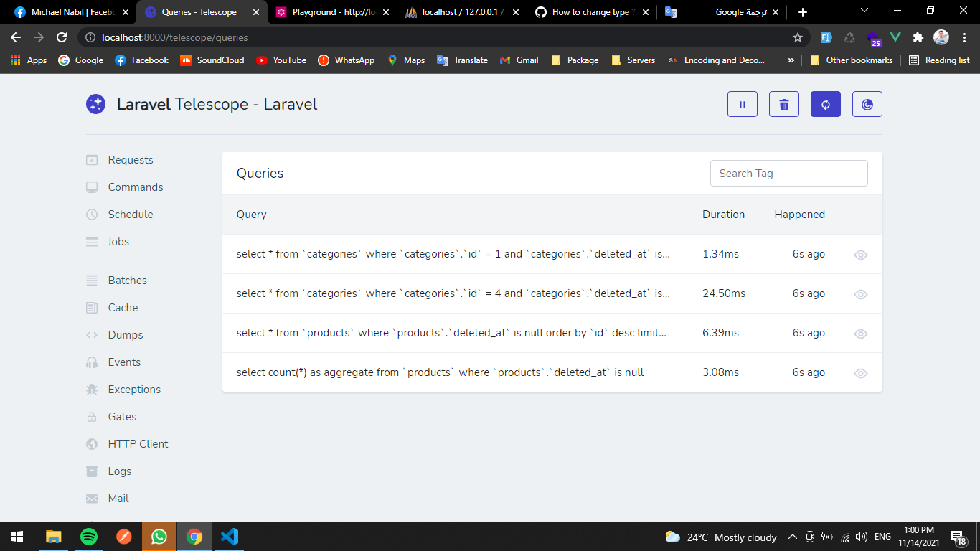The height and width of the screenshot is (551, 980).
Task: Click the select count(*) query text
Action: tap(440, 372)
